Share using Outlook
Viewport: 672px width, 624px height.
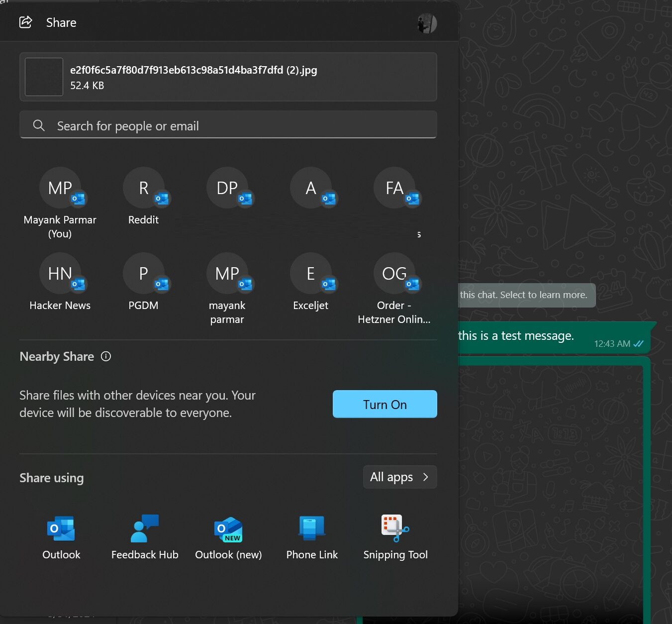[61, 537]
